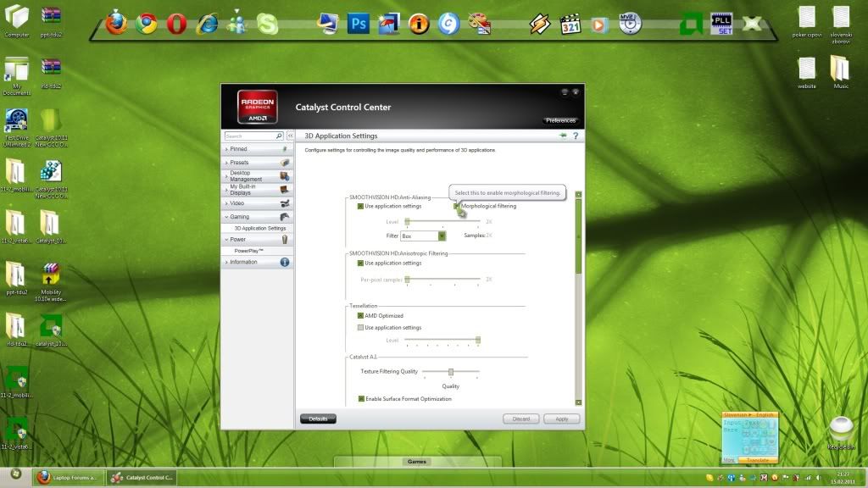Toggle Morphological filtering checkbox
The width and height of the screenshot is (868, 488).
click(x=457, y=207)
